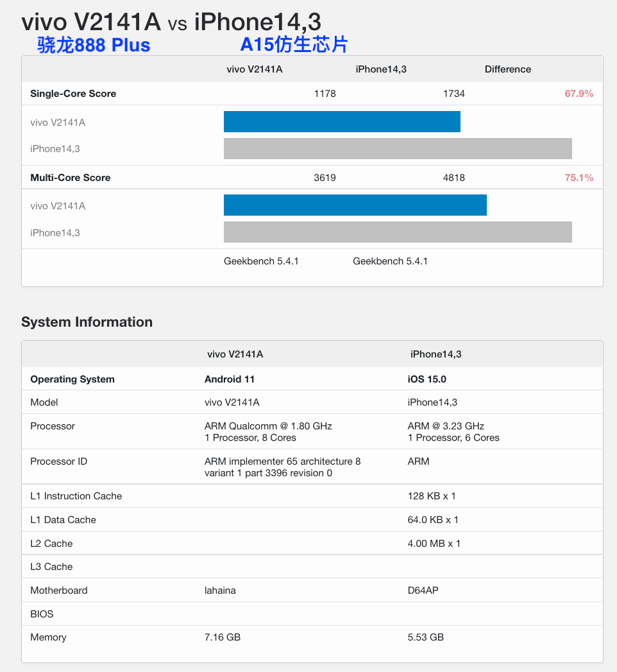Screen dimensions: 617x672
Task: Select "vivo V2141A" header in System Information table
Action: pyautogui.click(x=235, y=354)
